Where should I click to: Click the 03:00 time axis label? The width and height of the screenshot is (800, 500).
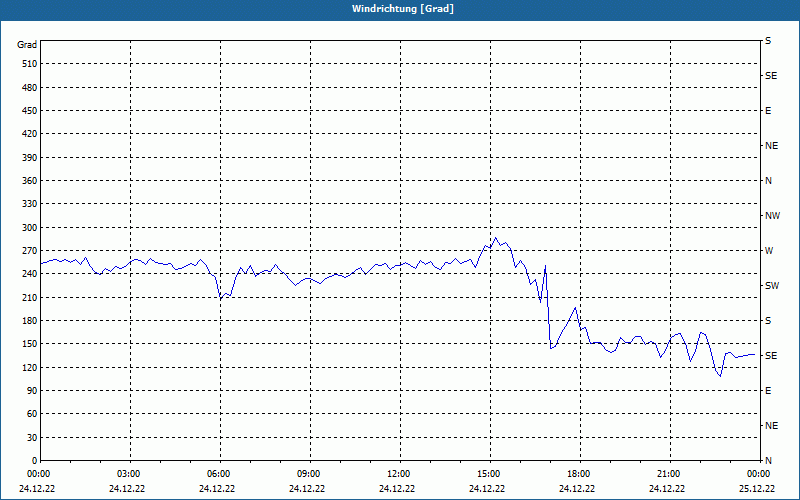coord(129,473)
